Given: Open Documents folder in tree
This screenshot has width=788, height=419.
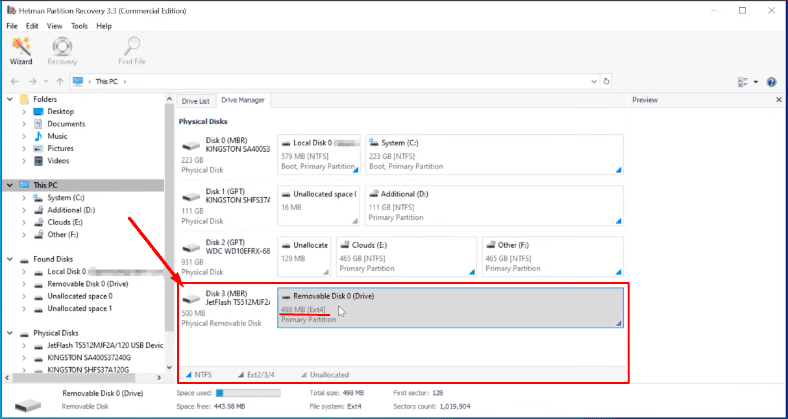Looking at the screenshot, I should pyautogui.click(x=66, y=124).
